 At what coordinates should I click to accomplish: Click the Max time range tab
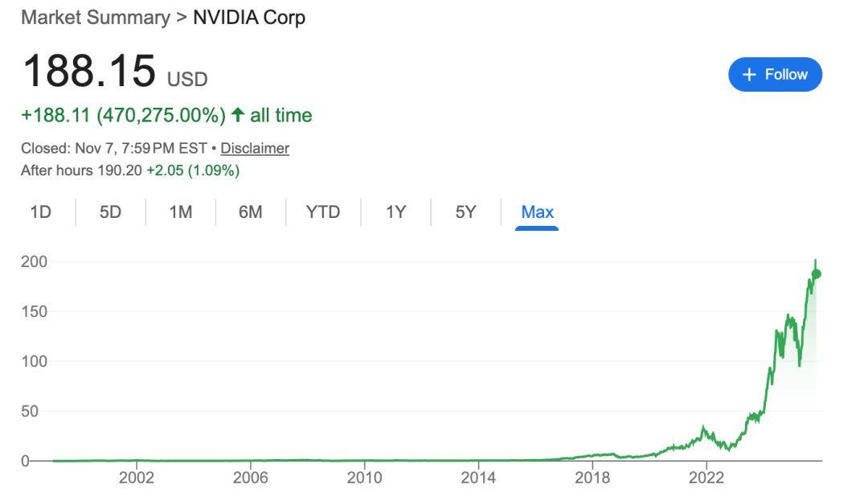point(537,212)
